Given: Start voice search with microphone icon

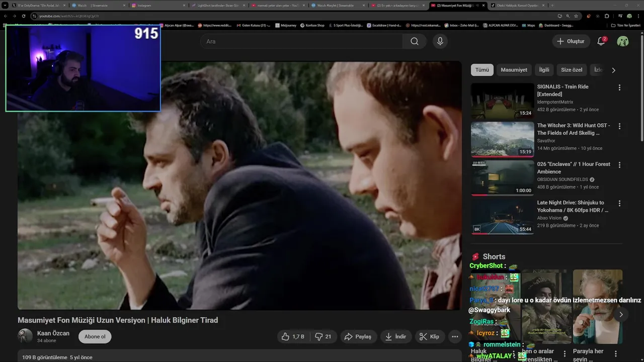Looking at the screenshot, I should pyautogui.click(x=440, y=41).
